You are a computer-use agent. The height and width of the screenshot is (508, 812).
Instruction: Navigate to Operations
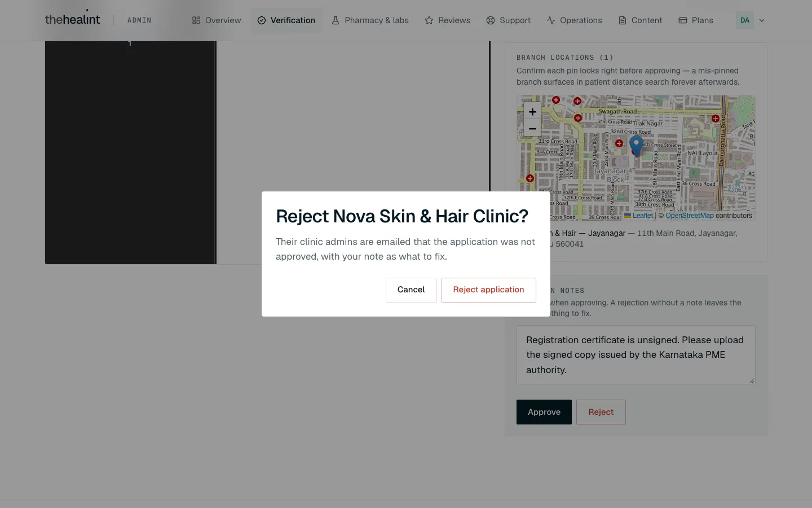[x=575, y=20]
